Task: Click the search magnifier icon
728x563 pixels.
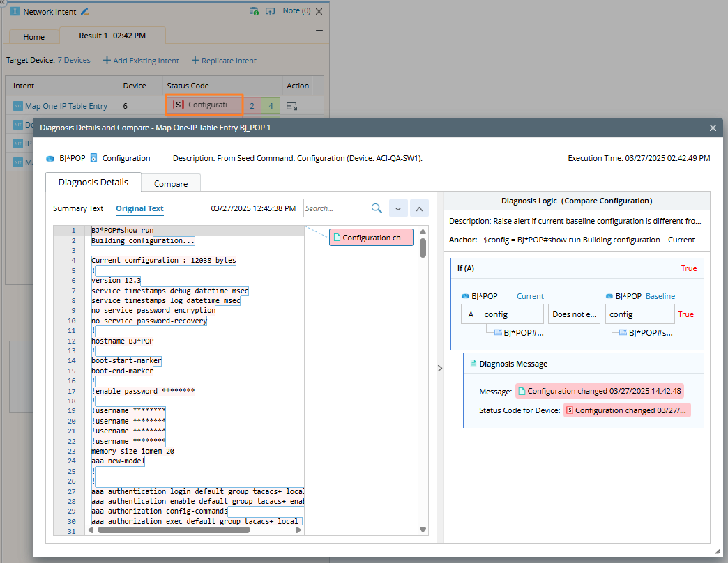Action: pyautogui.click(x=377, y=208)
